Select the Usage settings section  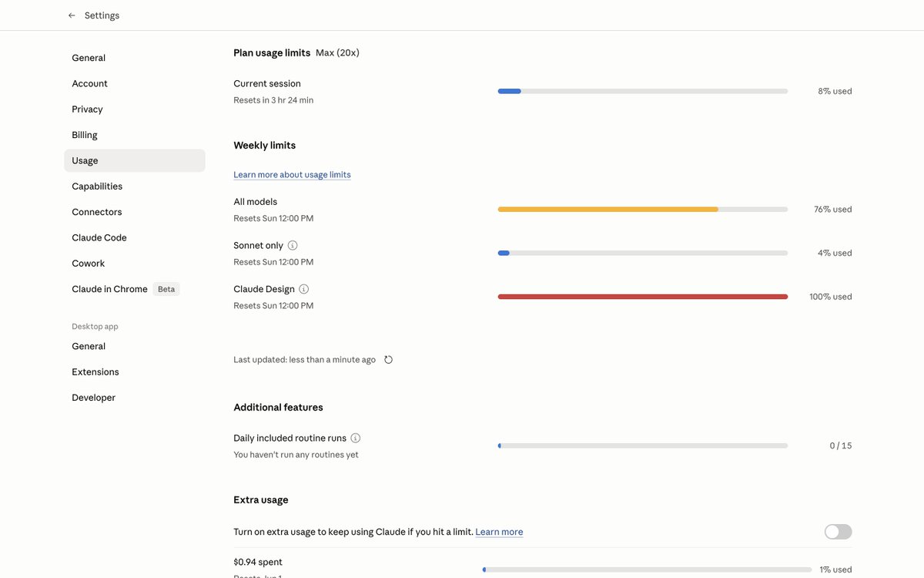pyautogui.click(x=135, y=160)
